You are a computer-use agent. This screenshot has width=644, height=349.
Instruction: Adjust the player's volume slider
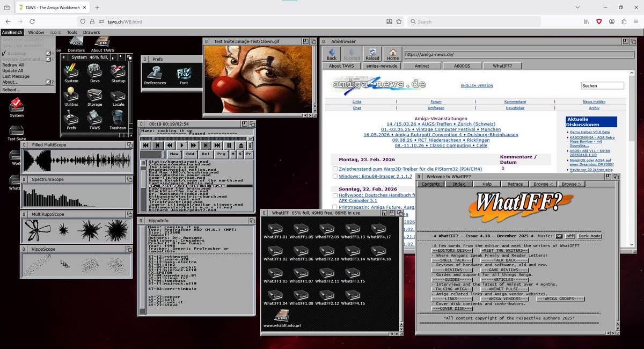coord(153,154)
